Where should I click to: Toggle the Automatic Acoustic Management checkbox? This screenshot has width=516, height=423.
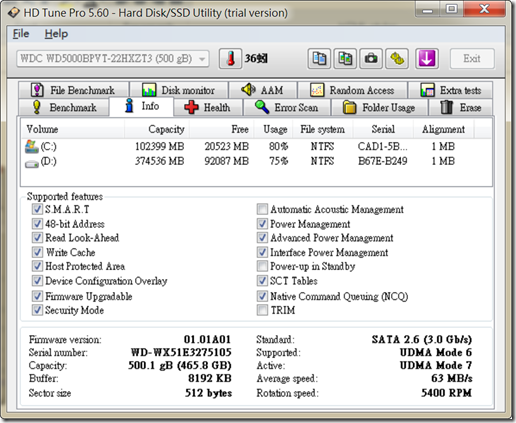pyautogui.click(x=262, y=209)
